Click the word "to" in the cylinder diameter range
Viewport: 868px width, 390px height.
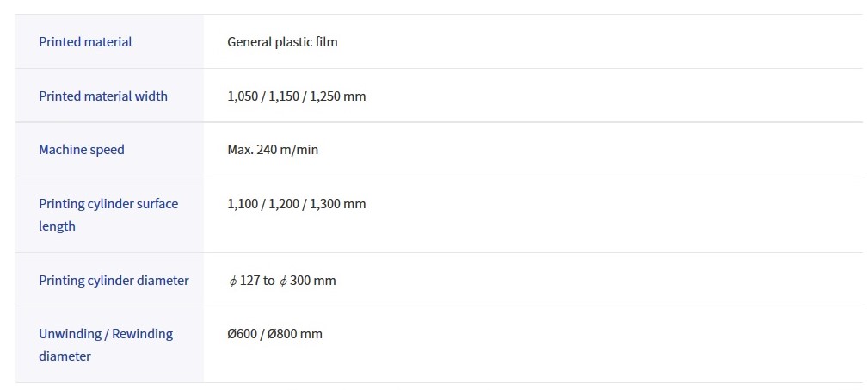point(269,281)
